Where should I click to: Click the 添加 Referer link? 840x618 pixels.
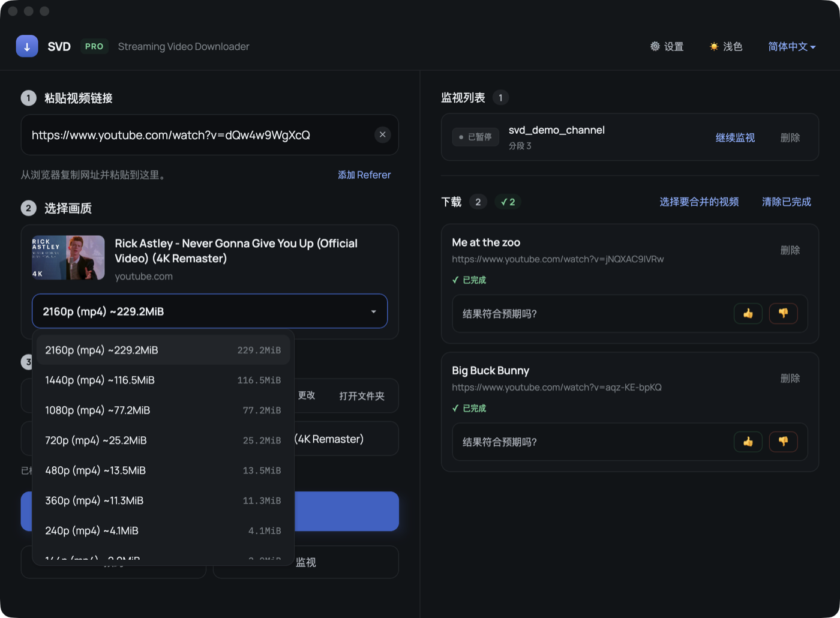364,175
